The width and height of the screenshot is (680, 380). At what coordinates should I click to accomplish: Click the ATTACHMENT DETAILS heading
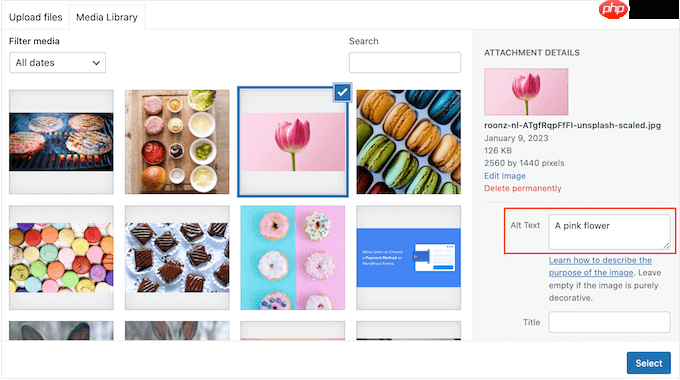point(532,52)
